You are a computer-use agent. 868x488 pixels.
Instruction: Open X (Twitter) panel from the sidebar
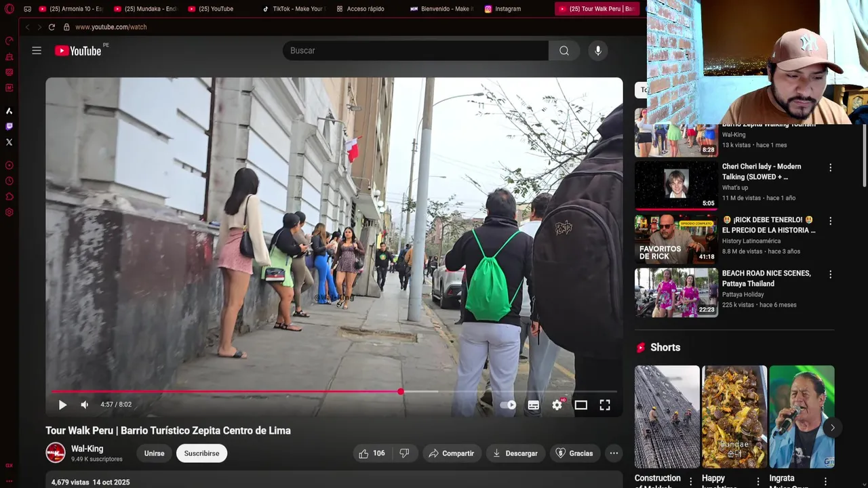pos(9,142)
